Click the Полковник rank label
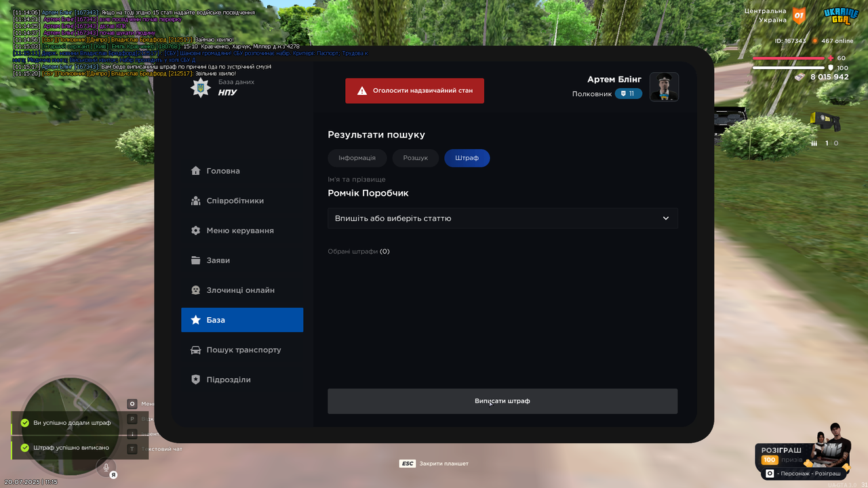Image resolution: width=868 pixels, height=488 pixels. 592,94
